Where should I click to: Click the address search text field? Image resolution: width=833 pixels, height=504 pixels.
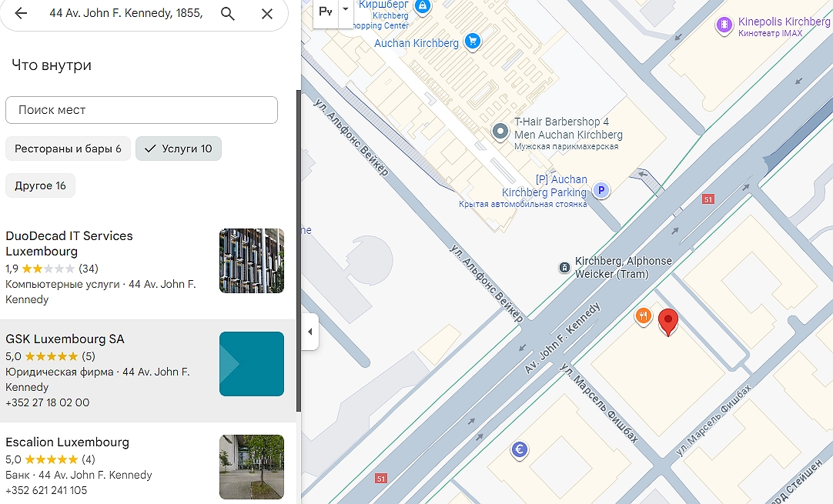[126, 13]
